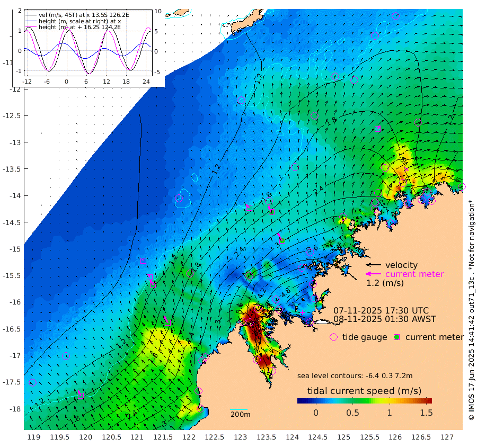477x448 pixels.
Task: Click the green current meter square in the legend
Action: coord(396,337)
